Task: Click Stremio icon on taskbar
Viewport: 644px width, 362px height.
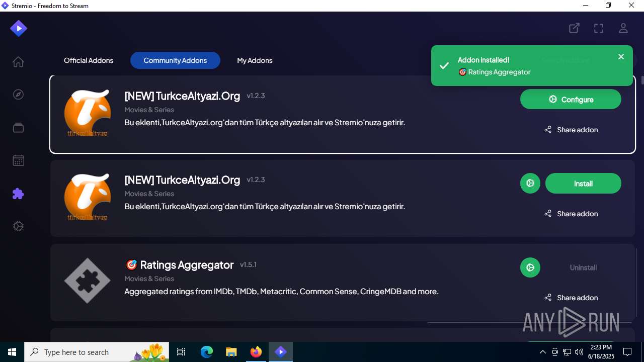Action: [280, 352]
